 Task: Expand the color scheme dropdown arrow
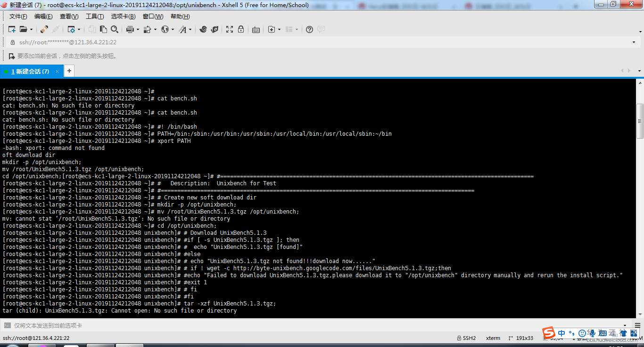pos(155,29)
